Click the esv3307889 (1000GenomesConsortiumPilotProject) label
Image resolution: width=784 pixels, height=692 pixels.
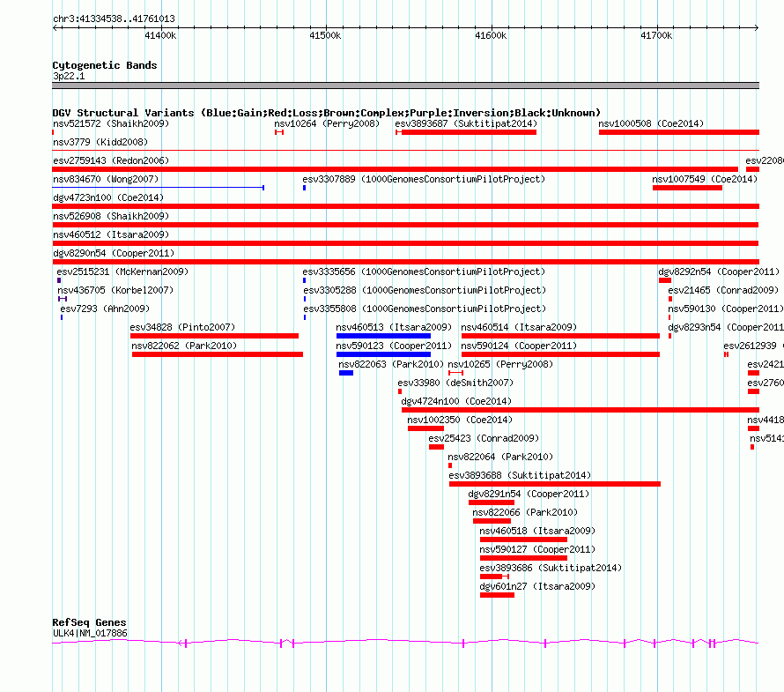[x=424, y=179]
